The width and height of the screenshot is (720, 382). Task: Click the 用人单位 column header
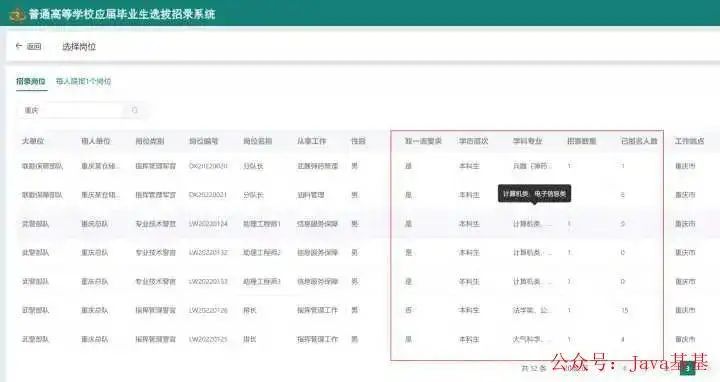[96, 141]
